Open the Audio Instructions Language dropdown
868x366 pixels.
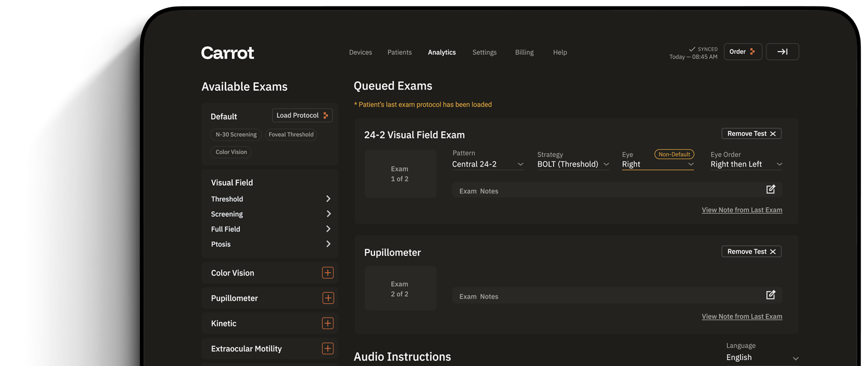pos(761,357)
